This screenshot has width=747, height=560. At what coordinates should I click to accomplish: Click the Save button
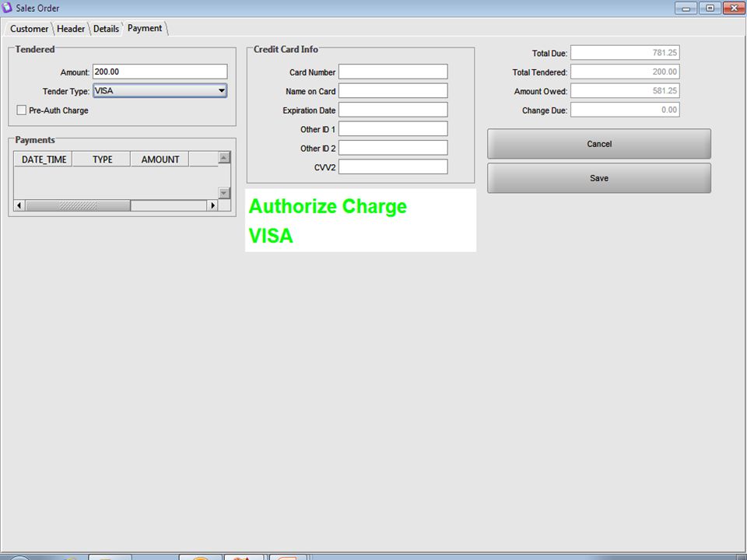click(599, 178)
